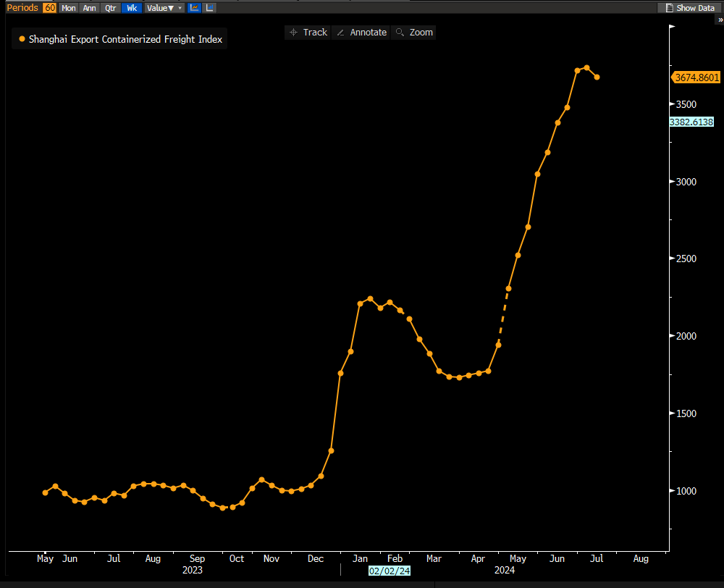Image resolution: width=724 pixels, height=588 pixels.
Task: Click the orange 3674.8601 last value label
Action: (696, 77)
